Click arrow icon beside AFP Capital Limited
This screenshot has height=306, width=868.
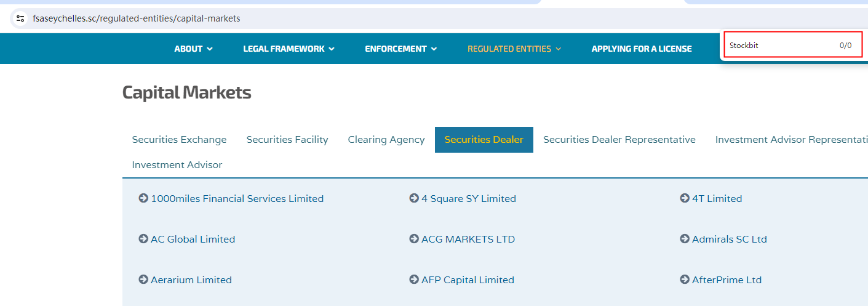414,280
